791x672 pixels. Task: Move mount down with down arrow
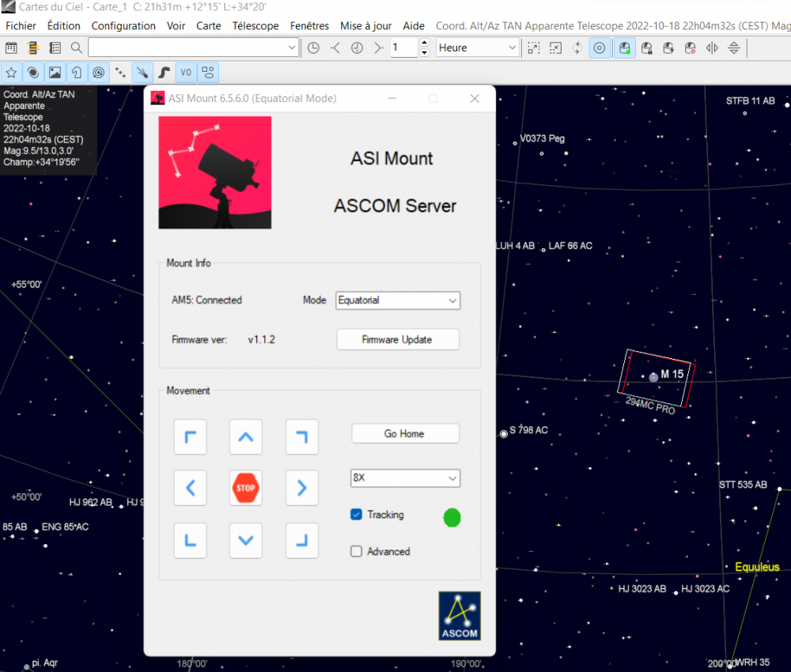(x=246, y=541)
